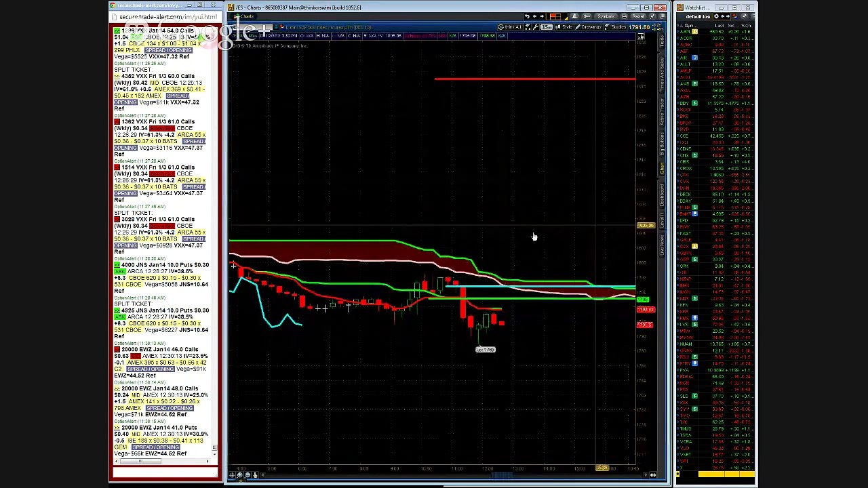Click the pin icon right of Reset
Image resolution: width=868 pixels, height=488 pixels.
[652, 16]
